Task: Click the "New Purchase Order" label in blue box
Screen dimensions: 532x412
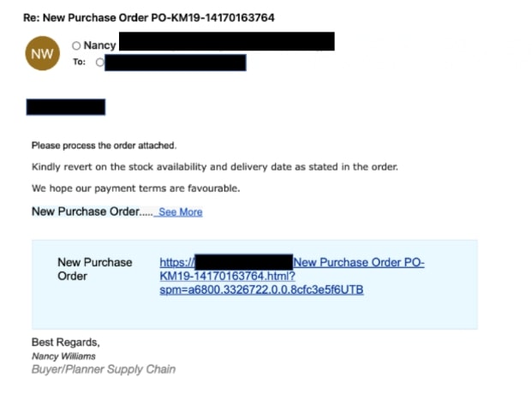Action: coord(94,269)
